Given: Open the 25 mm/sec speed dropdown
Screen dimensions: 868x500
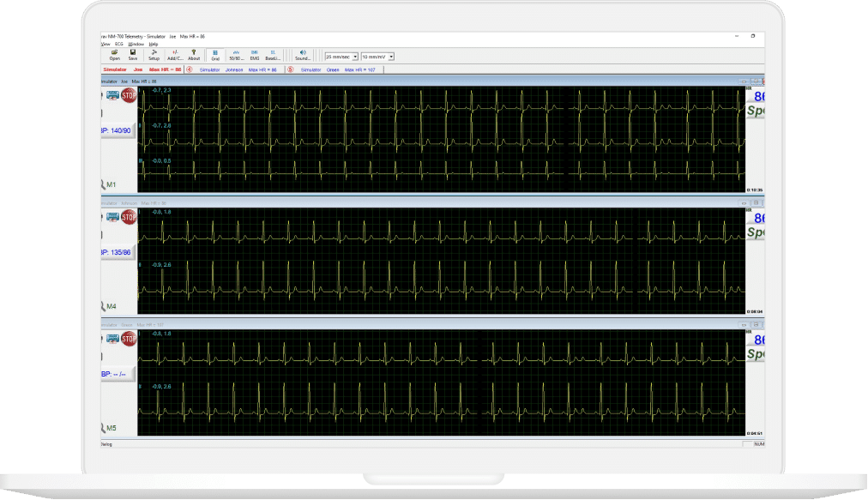Looking at the screenshot, I should (353, 57).
